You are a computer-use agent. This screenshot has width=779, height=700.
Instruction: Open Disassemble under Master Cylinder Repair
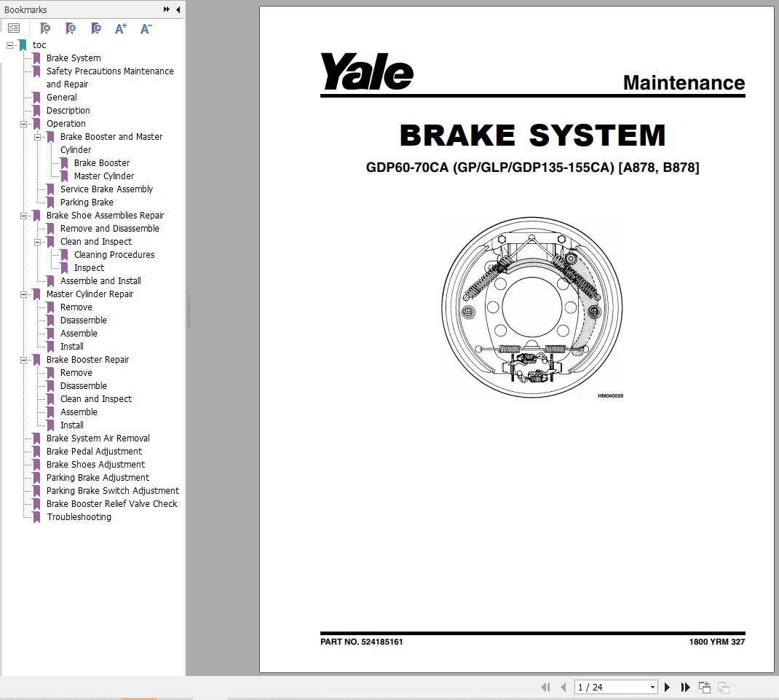pyautogui.click(x=84, y=320)
